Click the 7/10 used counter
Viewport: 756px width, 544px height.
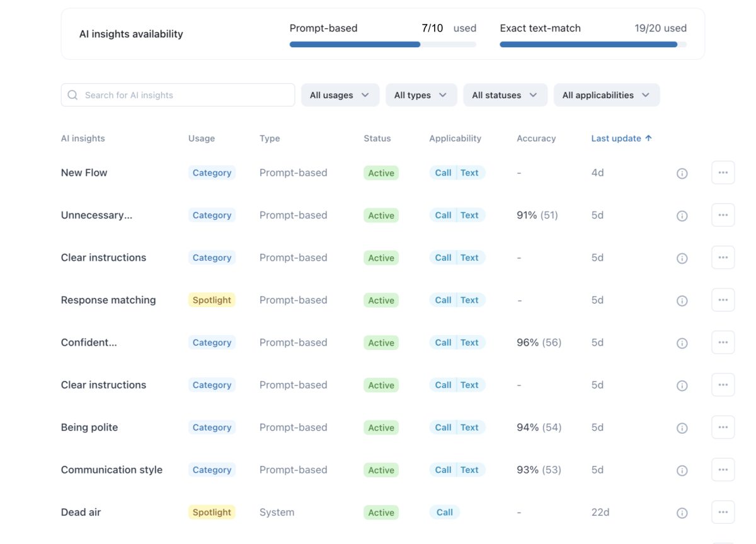[449, 28]
